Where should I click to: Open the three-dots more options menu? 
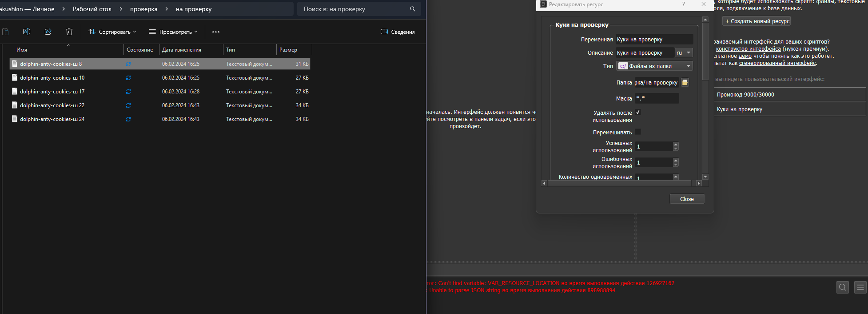coord(216,32)
